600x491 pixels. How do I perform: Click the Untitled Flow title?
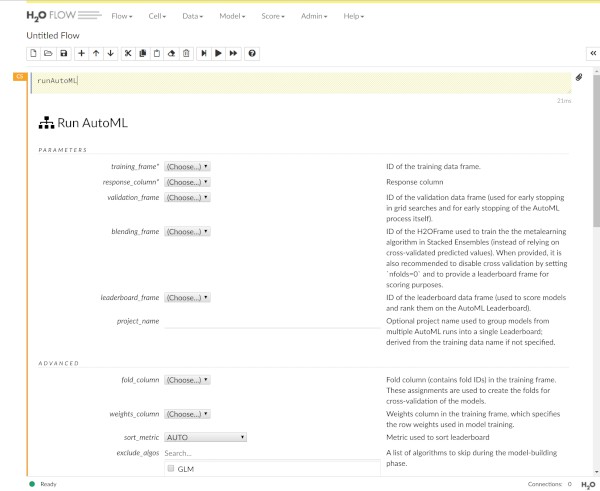[53, 36]
